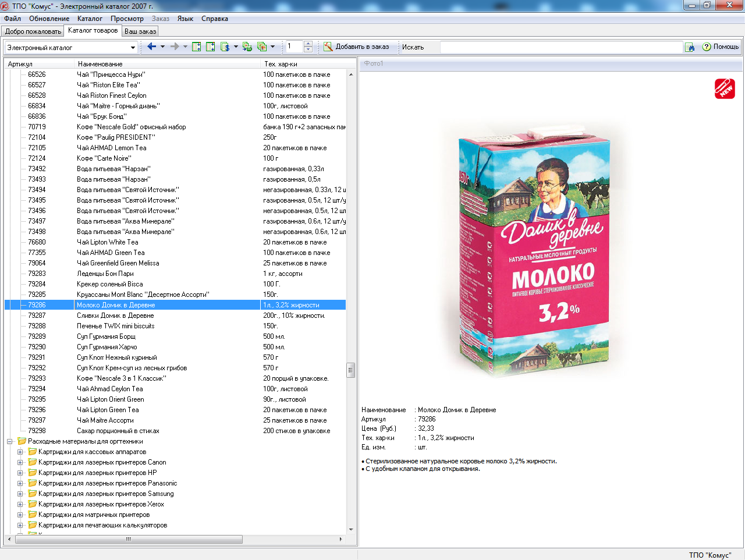The image size is (745, 560).
Task: Open the Каталог menu
Action: click(90, 19)
